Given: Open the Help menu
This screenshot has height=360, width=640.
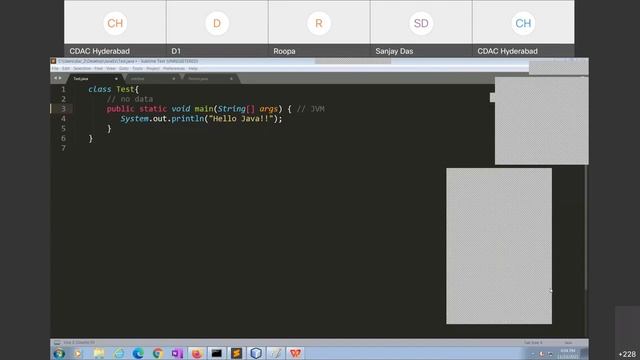Looking at the screenshot, I should 193,69.
